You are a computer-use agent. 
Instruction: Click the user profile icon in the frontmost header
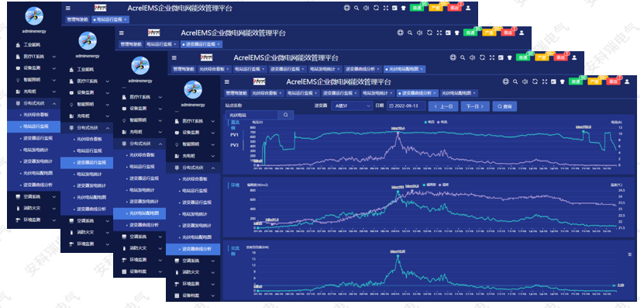[627, 81]
